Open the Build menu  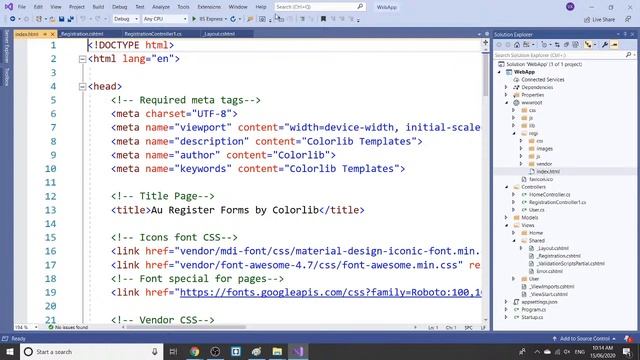pos(98,7)
